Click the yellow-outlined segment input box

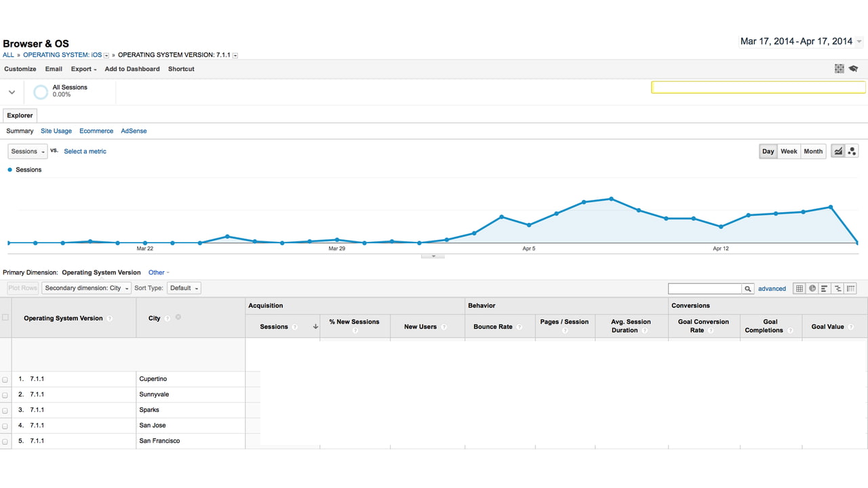pyautogui.click(x=758, y=87)
